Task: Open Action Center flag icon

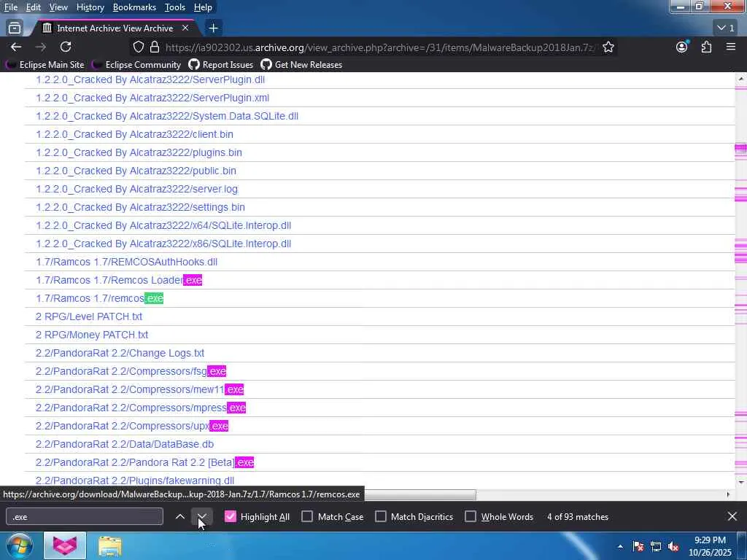Action: pyautogui.click(x=638, y=547)
